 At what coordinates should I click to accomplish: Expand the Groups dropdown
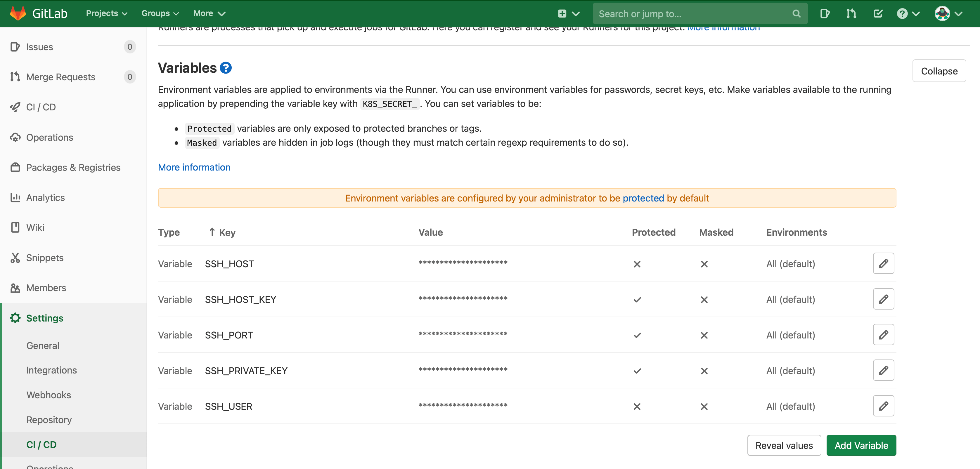160,13
